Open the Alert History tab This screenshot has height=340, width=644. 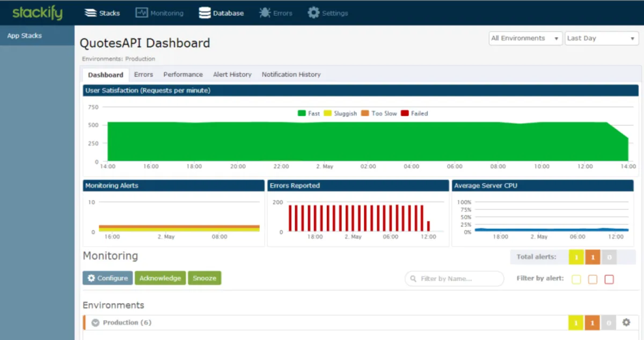[x=232, y=75]
